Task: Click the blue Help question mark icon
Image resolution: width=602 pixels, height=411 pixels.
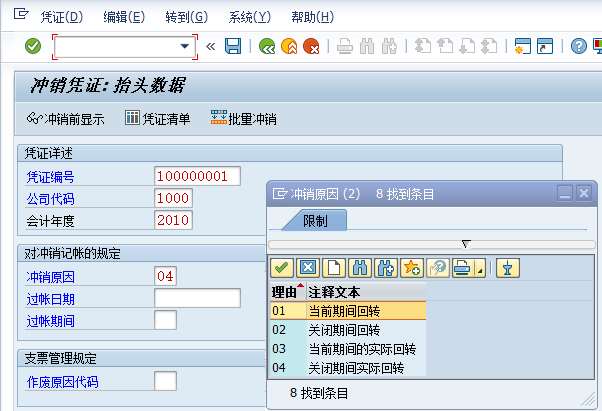Action: 579,46
